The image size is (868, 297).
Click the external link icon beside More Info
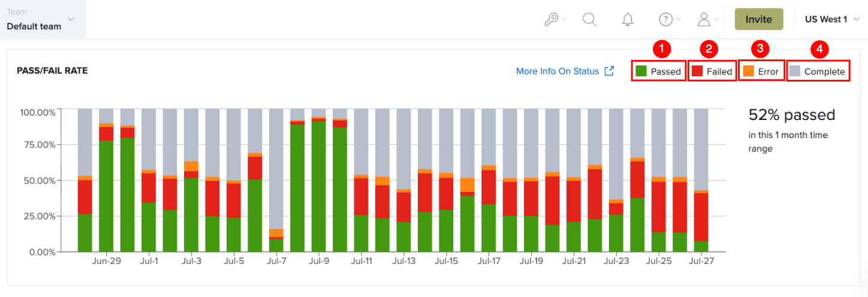click(609, 71)
